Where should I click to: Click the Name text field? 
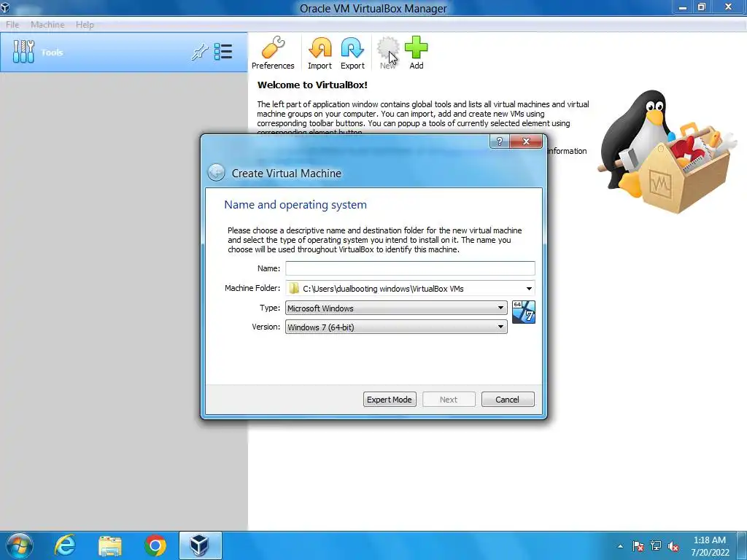point(410,268)
